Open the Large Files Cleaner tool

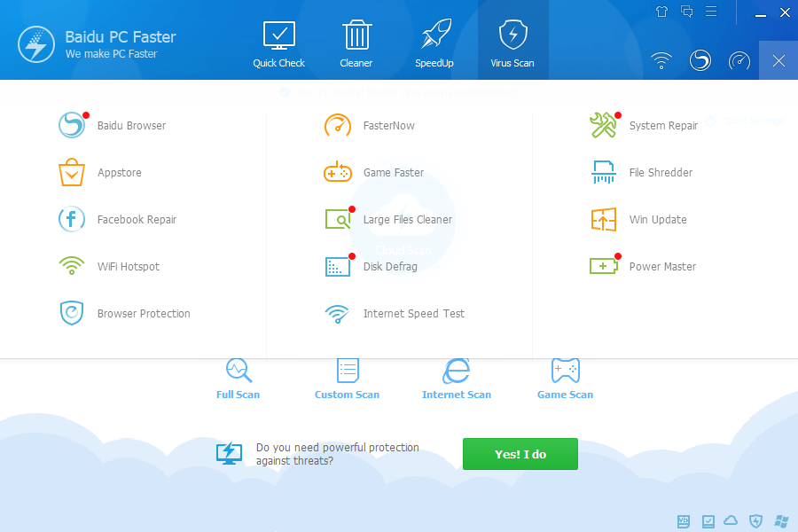click(x=387, y=219)
